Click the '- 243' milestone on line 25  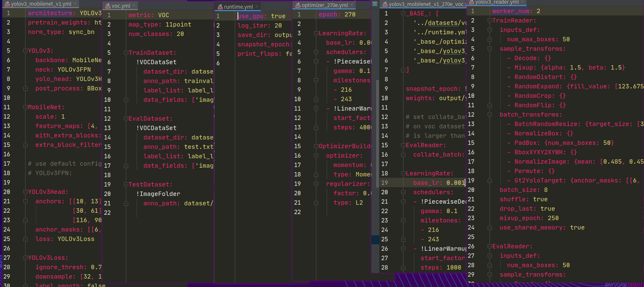(430, 239)
